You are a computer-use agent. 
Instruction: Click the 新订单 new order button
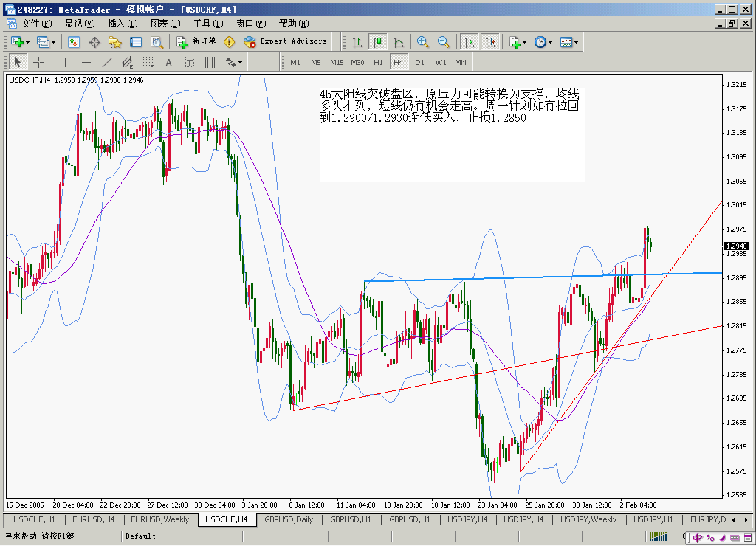196,42
